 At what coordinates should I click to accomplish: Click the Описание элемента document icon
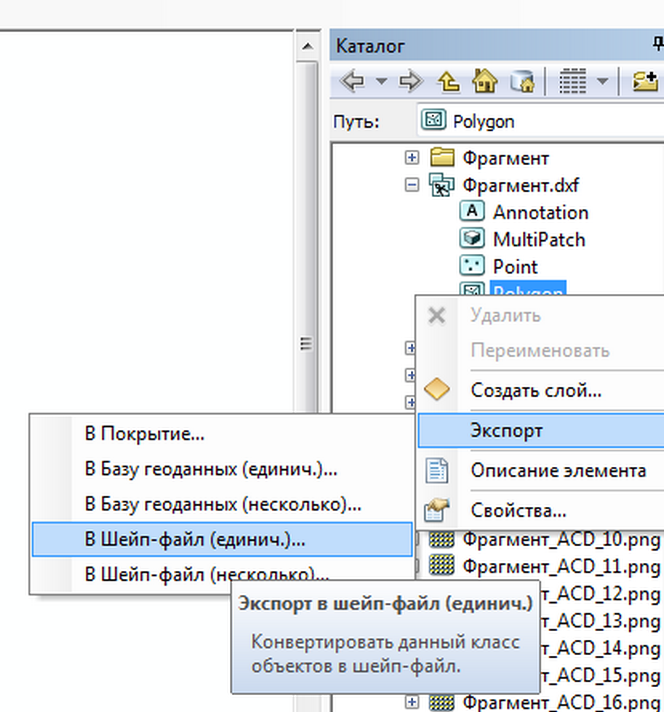[437, 470]
